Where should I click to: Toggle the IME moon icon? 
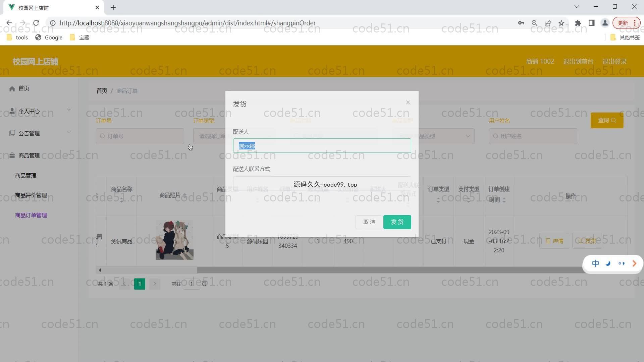(x=608, y=263)
